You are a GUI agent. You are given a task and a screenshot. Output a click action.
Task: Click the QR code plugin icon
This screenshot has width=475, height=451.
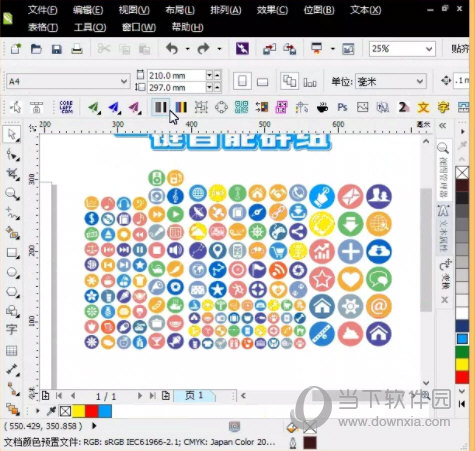(241, 107)
